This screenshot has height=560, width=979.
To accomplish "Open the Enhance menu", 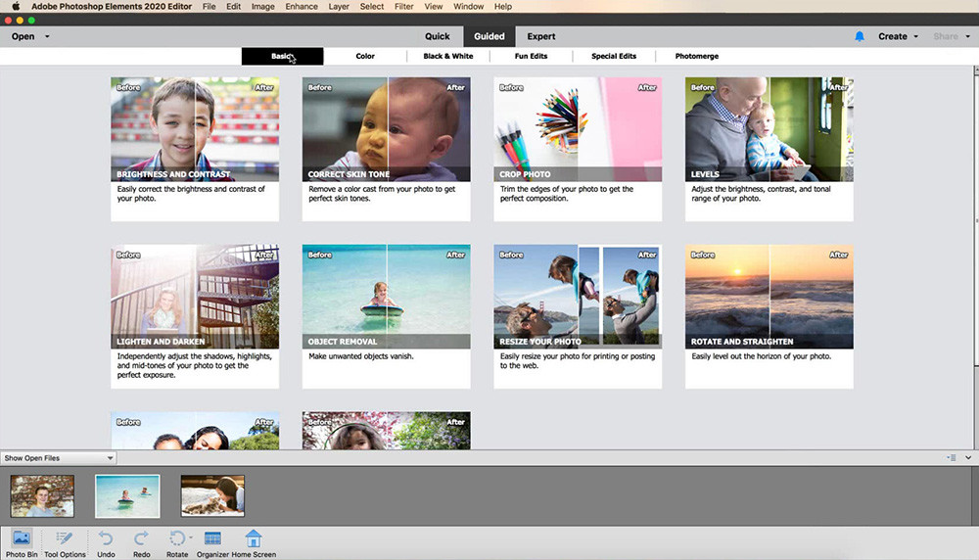I will [x=302, y=7].
